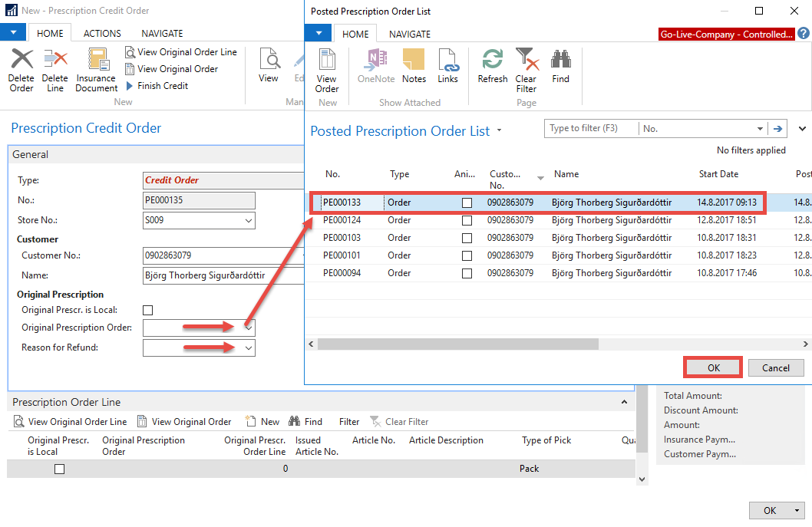This screenshot has width=812, height=527.
Task: Tick the checkbox in row PE000101
Action: pos(467,255)
